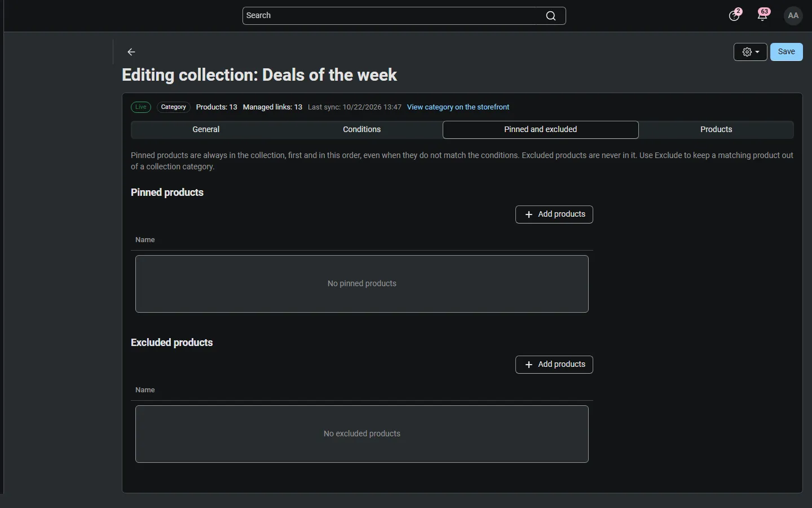Click the Name column header under Excluded products
The width and height of the screenshot is (812, 508).
click(x=145, y=390)
